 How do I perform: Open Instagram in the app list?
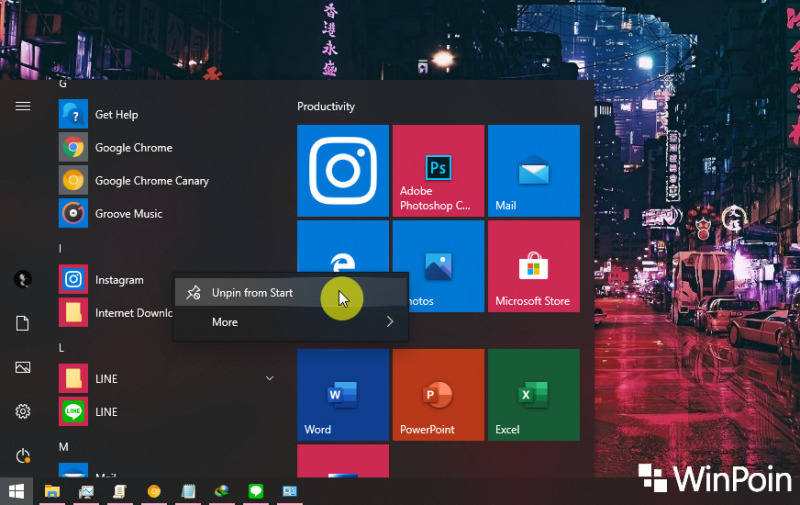coord(115,280)
